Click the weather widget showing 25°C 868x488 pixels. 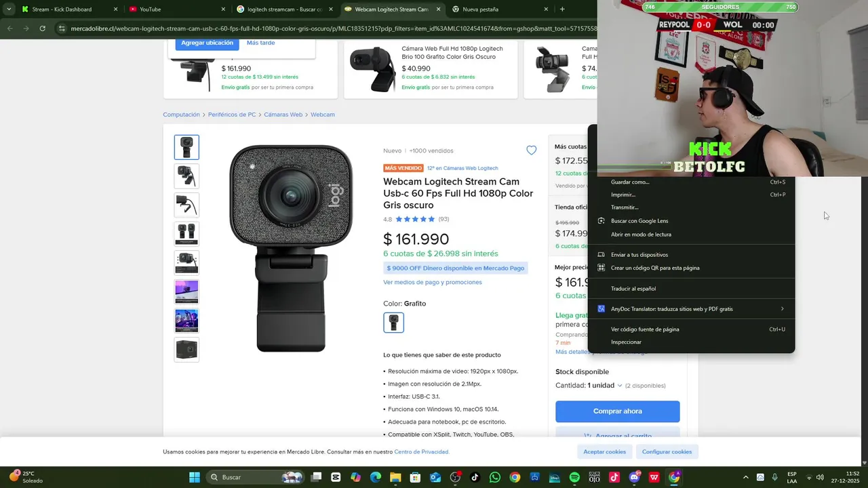click(x=26, y=477)
